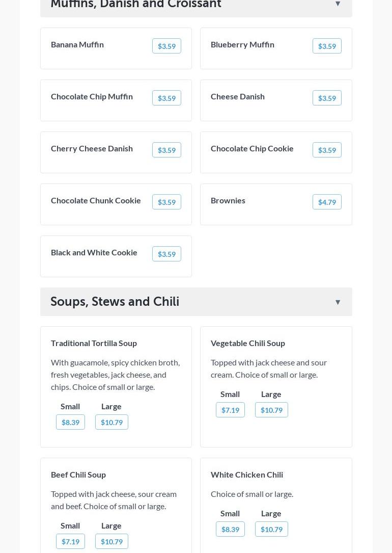
Task: Add Black and White Cookie to order
Action: [x=166, y=254]
